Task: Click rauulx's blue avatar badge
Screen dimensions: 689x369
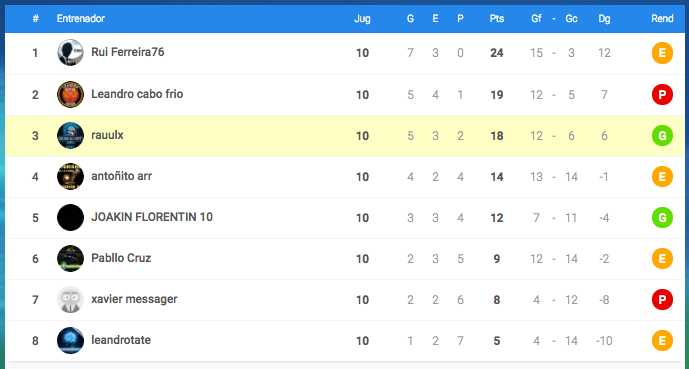Action: coord(70,136)
